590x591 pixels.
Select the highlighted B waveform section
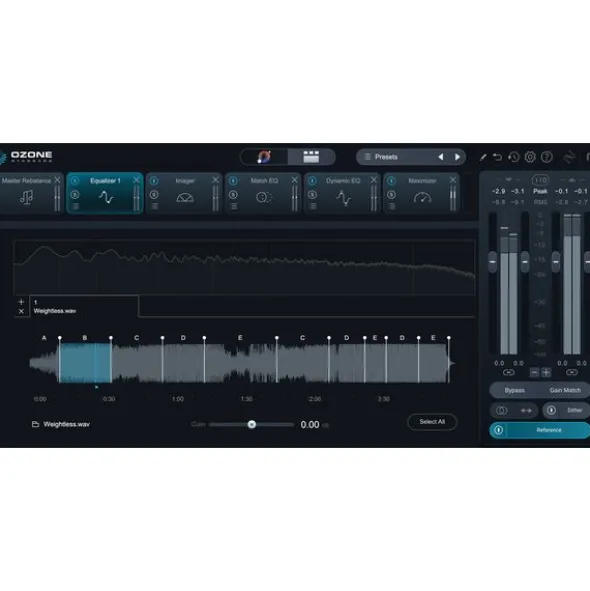85,363
